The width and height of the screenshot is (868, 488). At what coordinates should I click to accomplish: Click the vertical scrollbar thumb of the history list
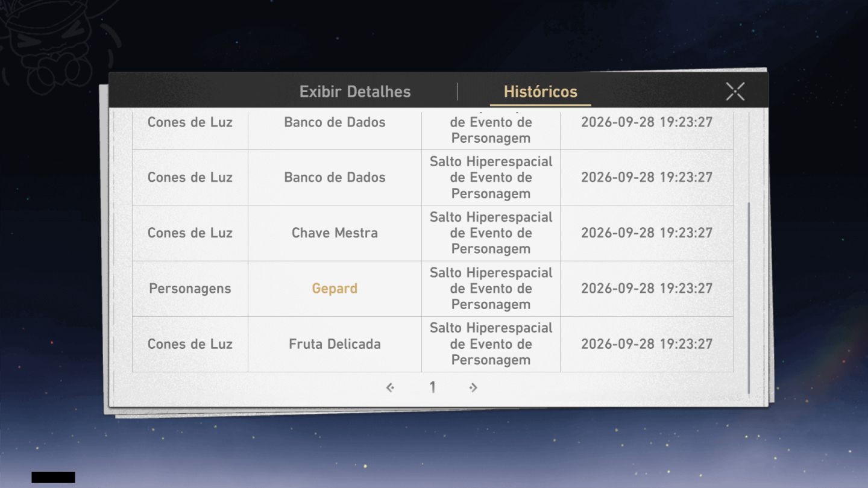749,298
